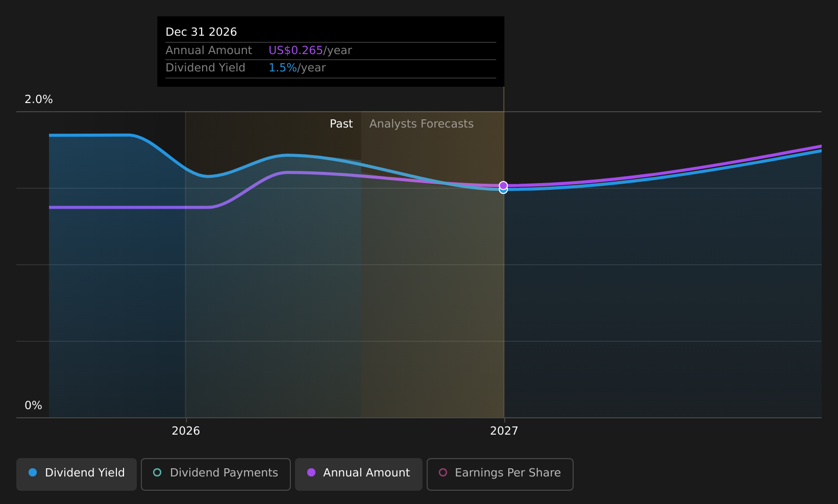The width and height of the screenshot is (838, 504).
Task: Enable the Dividend Payments series
Action: tap(216, 474)
